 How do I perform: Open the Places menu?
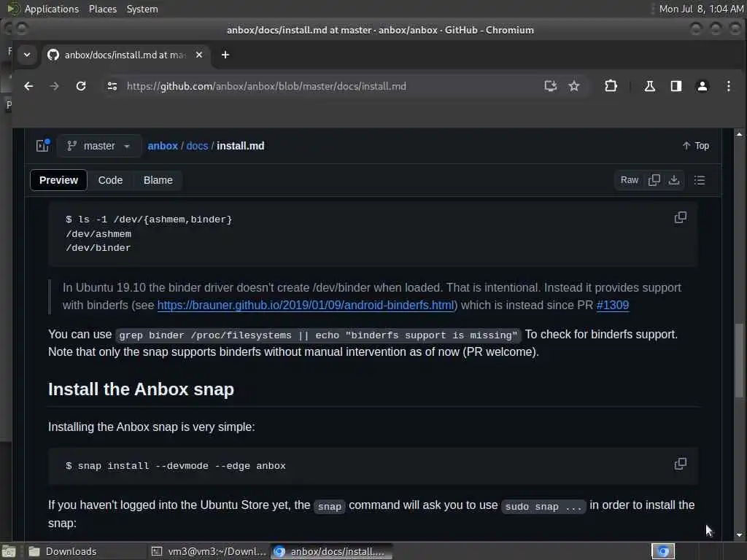click(102, 9)
